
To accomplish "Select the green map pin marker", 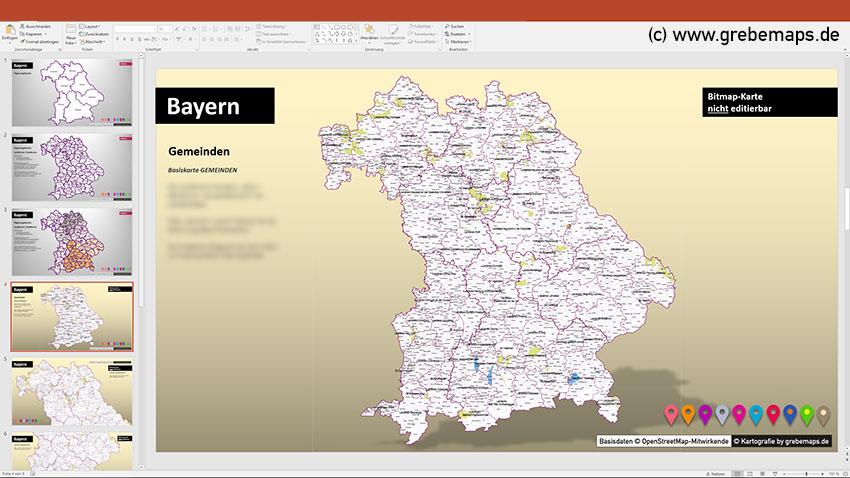I will (807, 414).
